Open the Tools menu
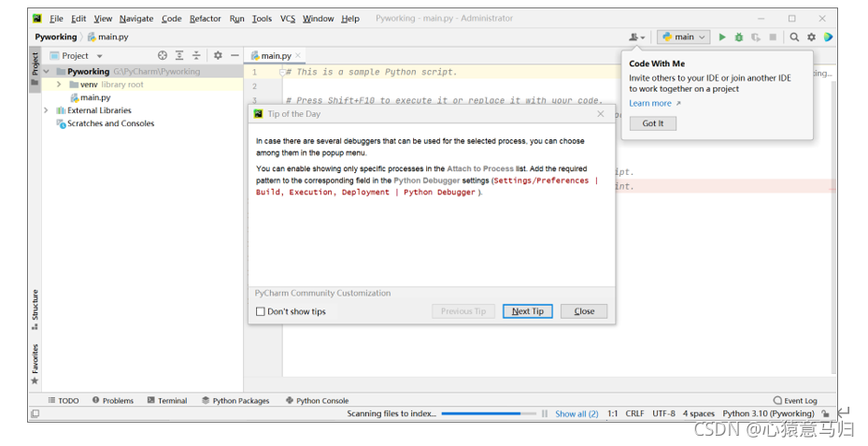 (x=262, y=19)
